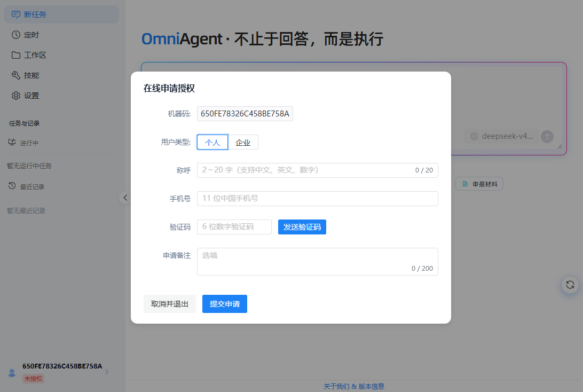Select the sidebar machine code 650FE78326C458BE758A
This screenshot has width=583, height=392.
point(62,366)
